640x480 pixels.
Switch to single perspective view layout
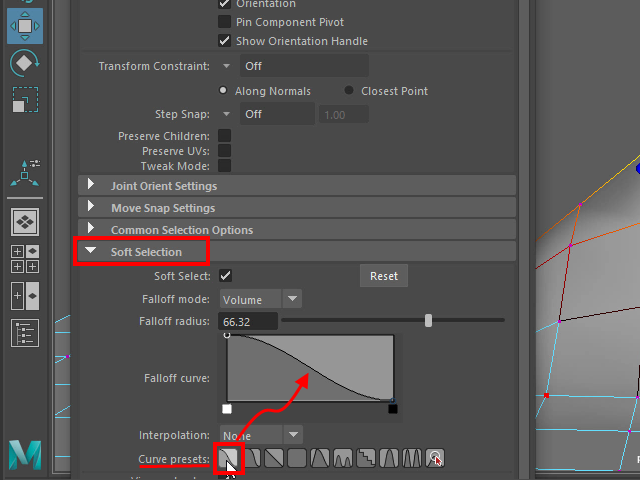coord(25,222)
